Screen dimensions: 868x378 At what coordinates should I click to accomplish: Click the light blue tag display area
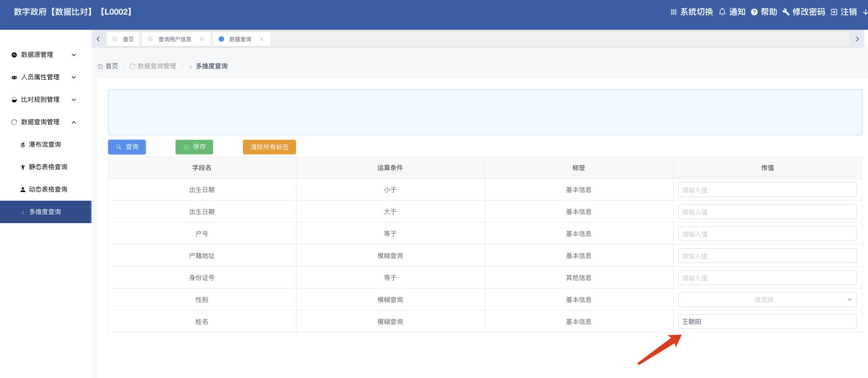pyautogui.click(x=485, y=112)
